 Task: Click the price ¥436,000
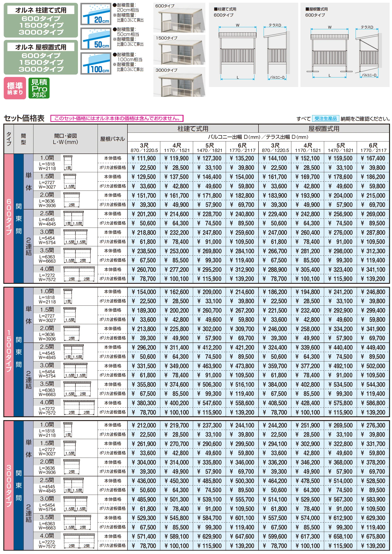(144, 481)
